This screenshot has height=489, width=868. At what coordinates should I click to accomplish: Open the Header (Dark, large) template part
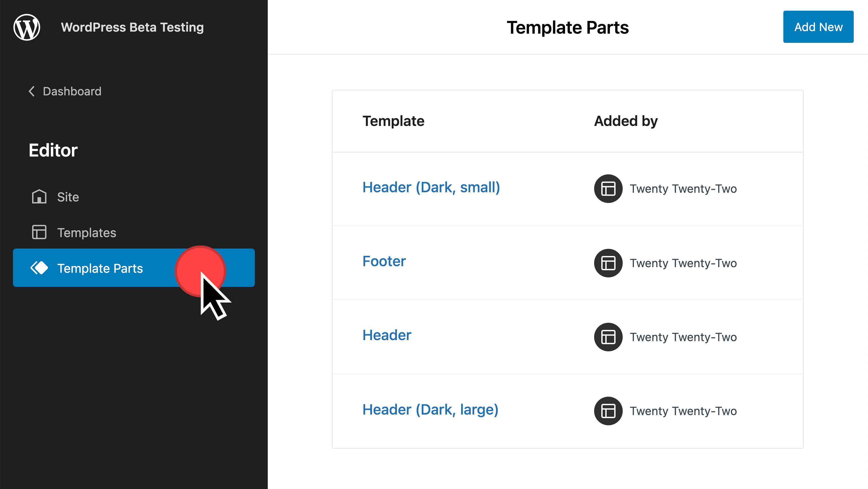click(430, 410)
